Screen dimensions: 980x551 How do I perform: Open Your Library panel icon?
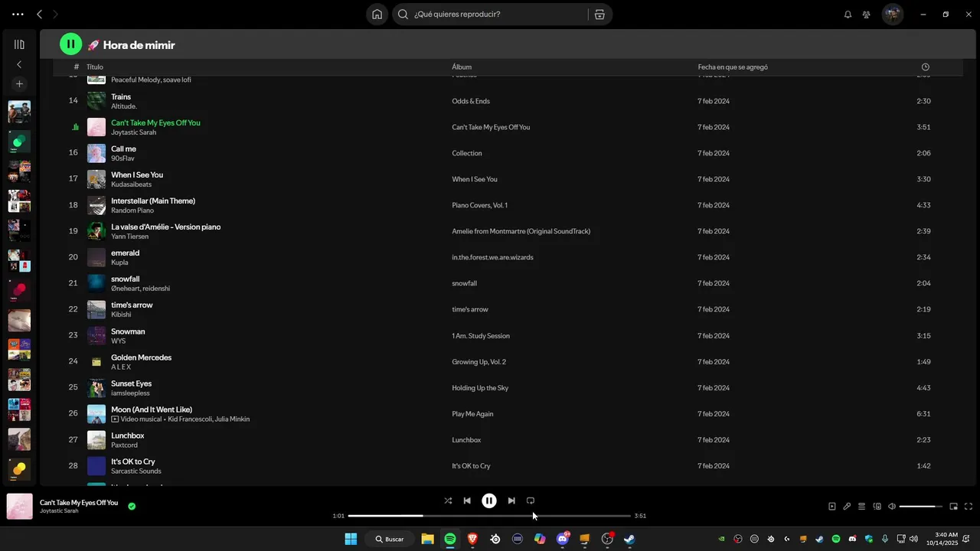[19, 44]
